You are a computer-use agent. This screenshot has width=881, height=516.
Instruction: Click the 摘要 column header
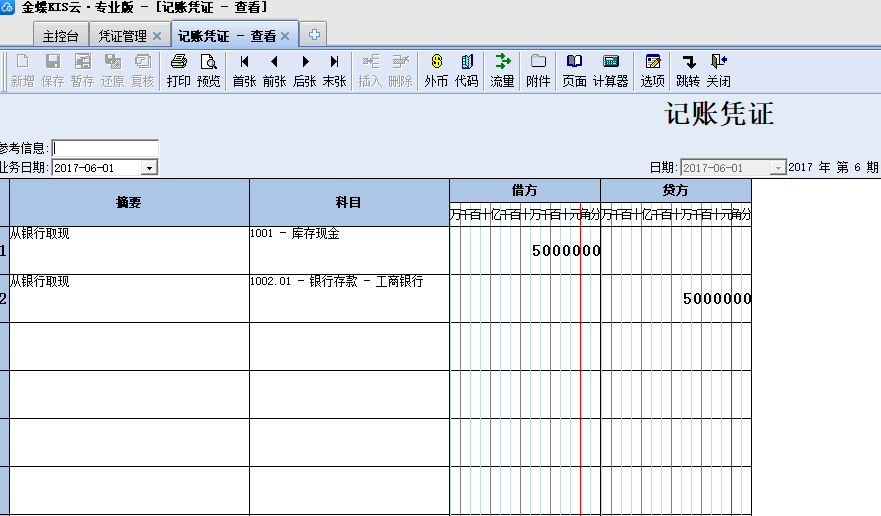pos(129,202)
